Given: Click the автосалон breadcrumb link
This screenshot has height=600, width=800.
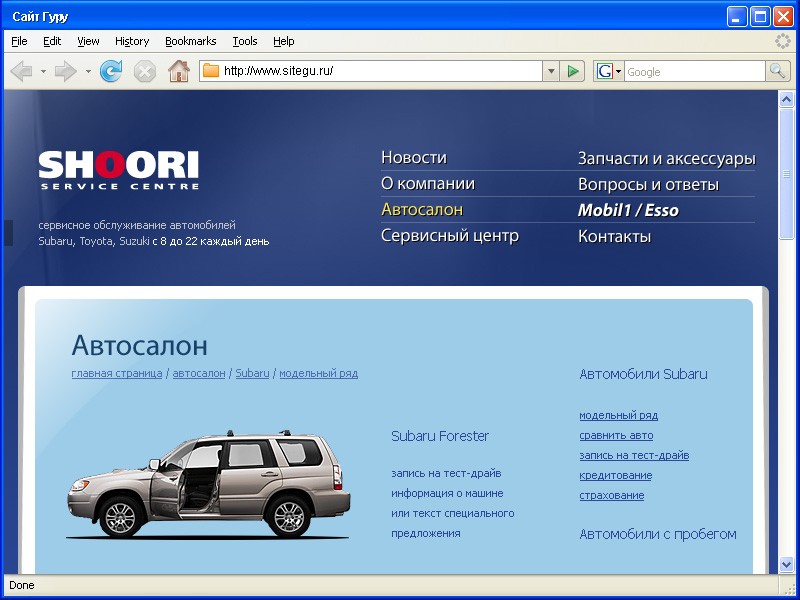Looking at the screenshot, I should coord(199,373).
